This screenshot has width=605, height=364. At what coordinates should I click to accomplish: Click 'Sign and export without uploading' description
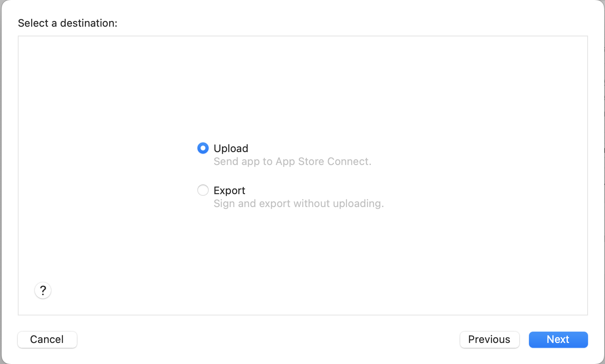[x=299, y=203]
